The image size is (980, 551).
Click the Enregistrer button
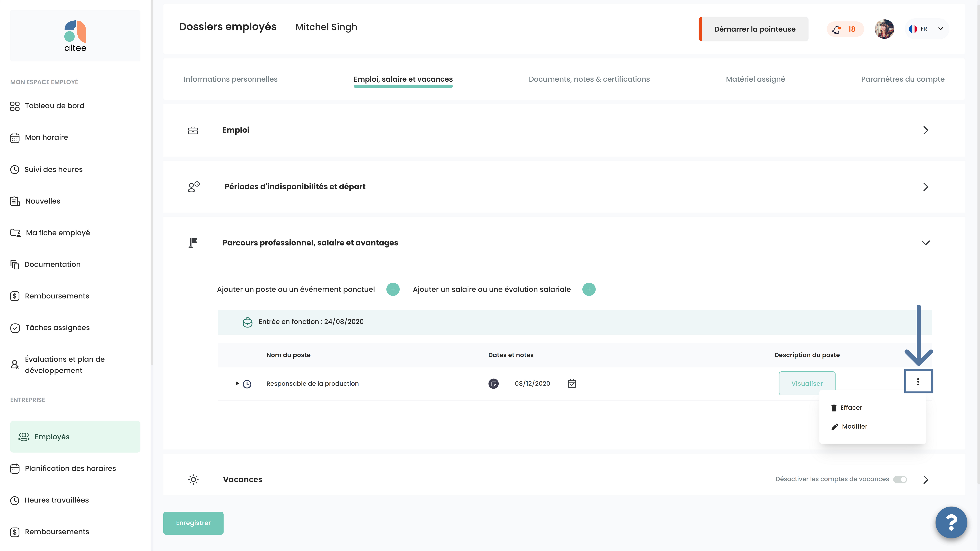point(193,523)
